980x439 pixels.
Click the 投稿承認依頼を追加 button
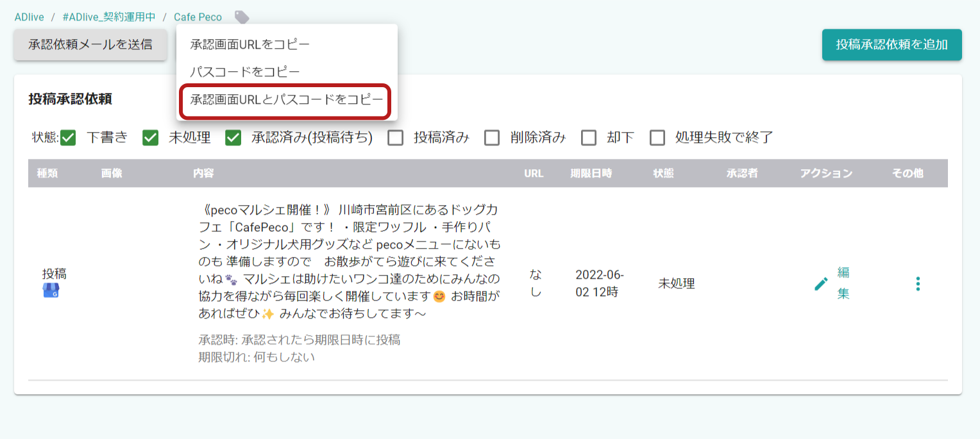(891, 45)
